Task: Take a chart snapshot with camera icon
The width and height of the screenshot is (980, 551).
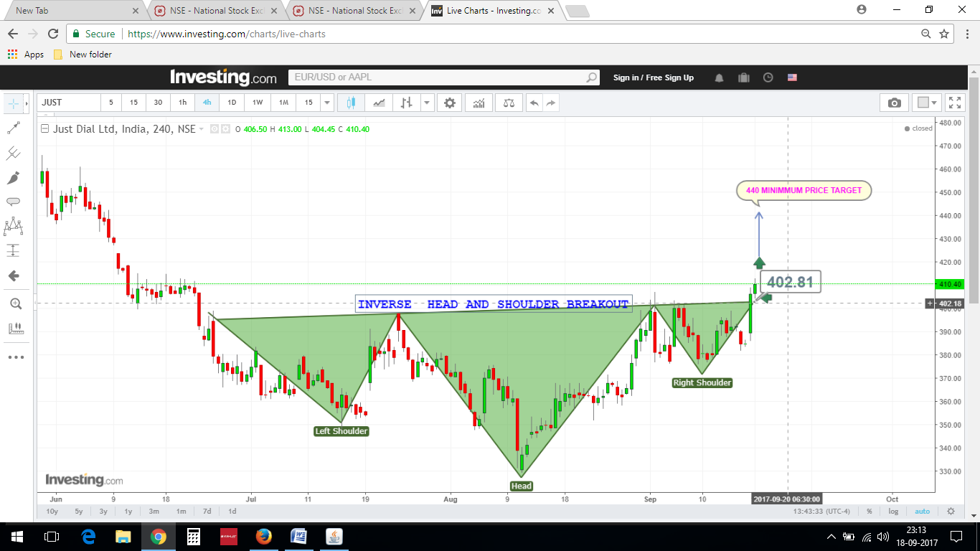Action: (x=894, y=103)
